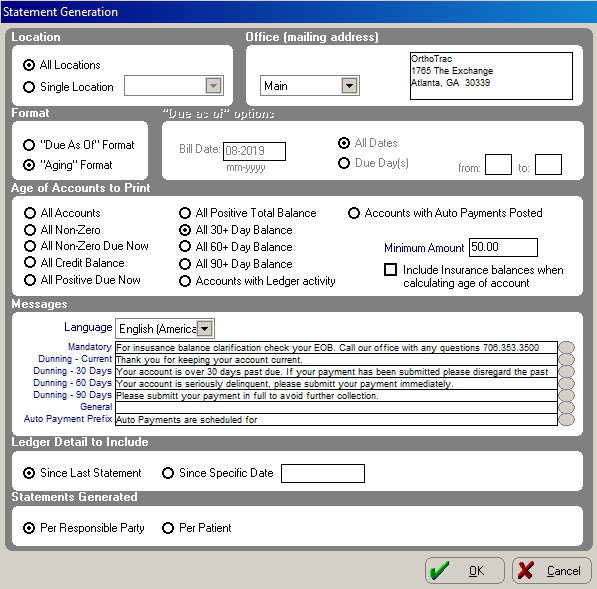
Task: Enable Include Insurance balances checkbox
Action: click(390, 270)
